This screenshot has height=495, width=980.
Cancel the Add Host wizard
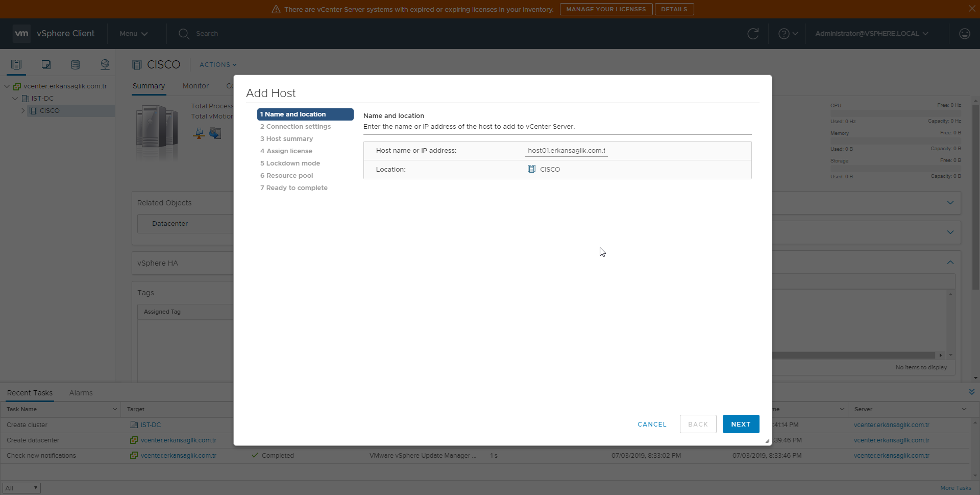(x=652, y=425)
